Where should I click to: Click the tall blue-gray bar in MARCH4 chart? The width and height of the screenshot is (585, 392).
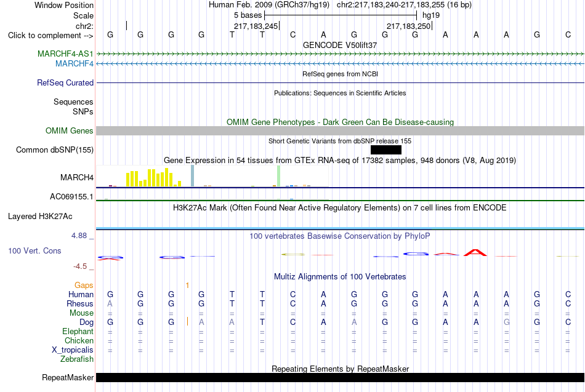193,175
